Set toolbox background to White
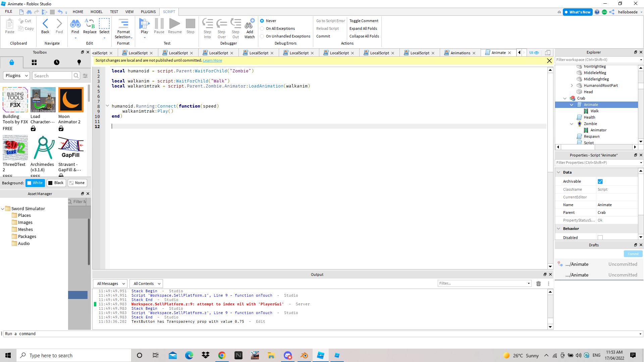This screenshot has height=362, width=644. coord(35,183)
